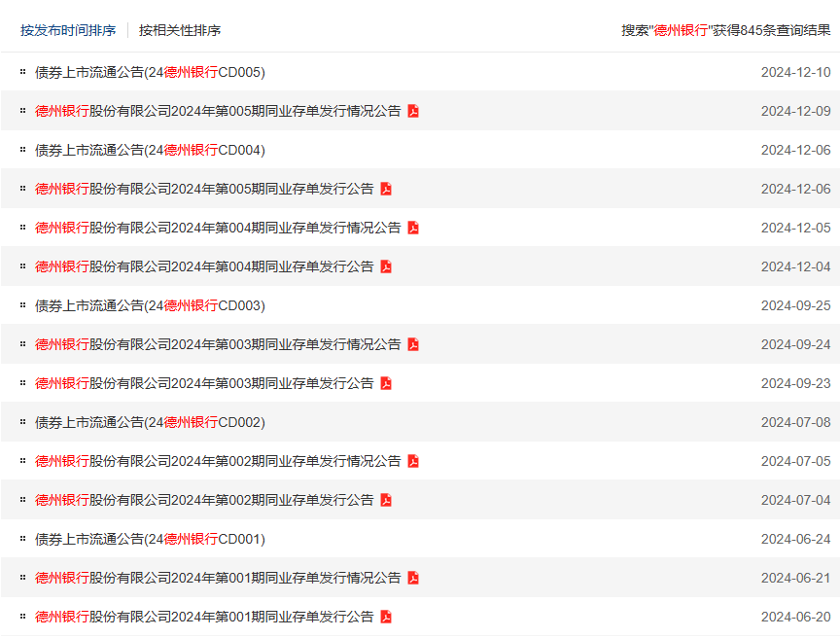This screenshot has height=638, width=840.
Task: Open PDF icon for 第003期同业存单发行情况公告
Action: [x=413, y=344]
